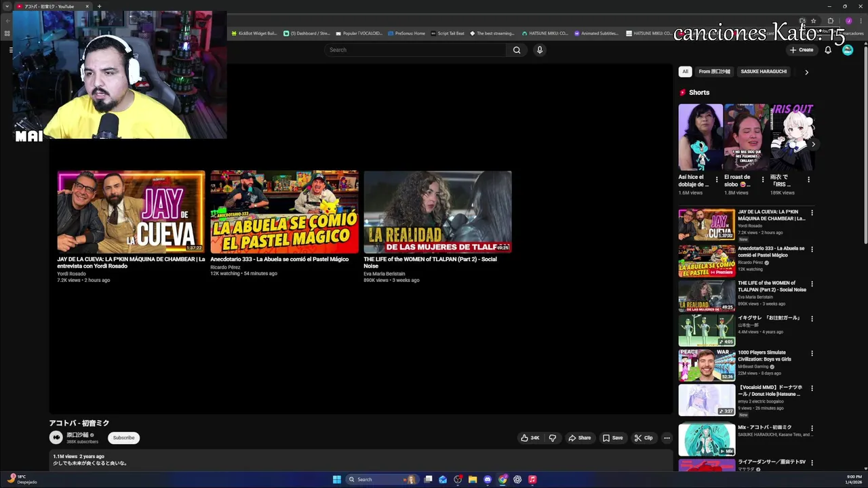Open options menu for IRIS short
Image resolution: width=868 pixels, height=488 pixels.
click(x=808, y=180)
